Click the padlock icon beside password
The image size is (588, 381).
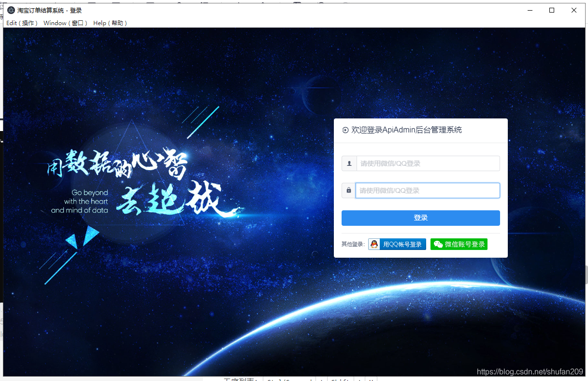tap(349, 190)
